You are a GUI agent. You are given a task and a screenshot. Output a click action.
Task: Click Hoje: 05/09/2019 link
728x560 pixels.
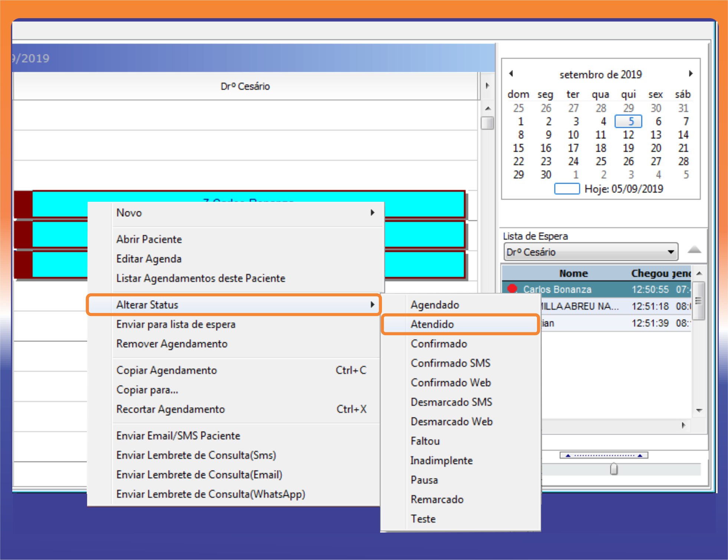coord(623,189)
